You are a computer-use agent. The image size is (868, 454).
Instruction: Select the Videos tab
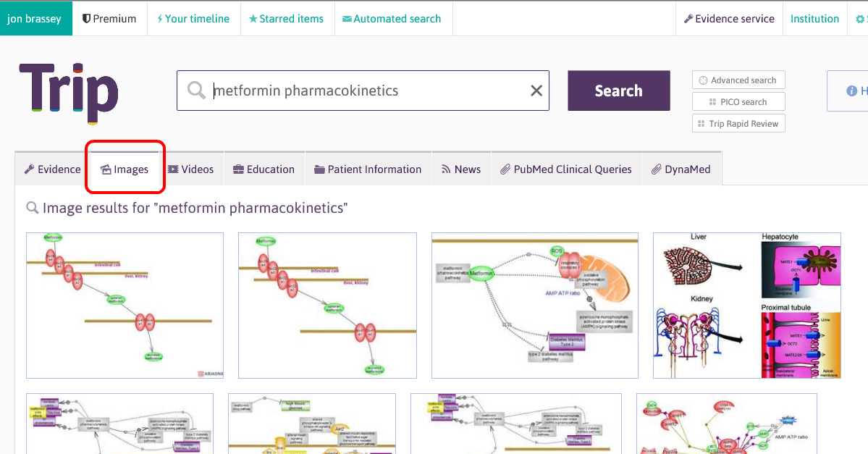click(191, 169)
